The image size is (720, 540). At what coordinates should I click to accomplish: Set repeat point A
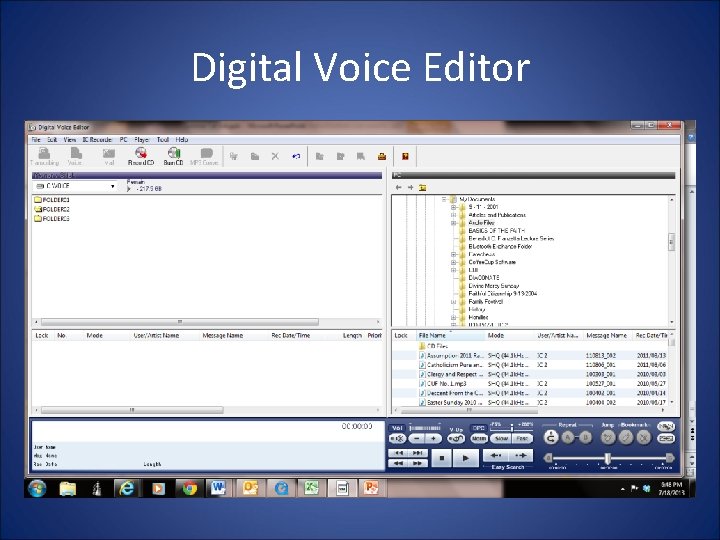[x=568, y=438]
